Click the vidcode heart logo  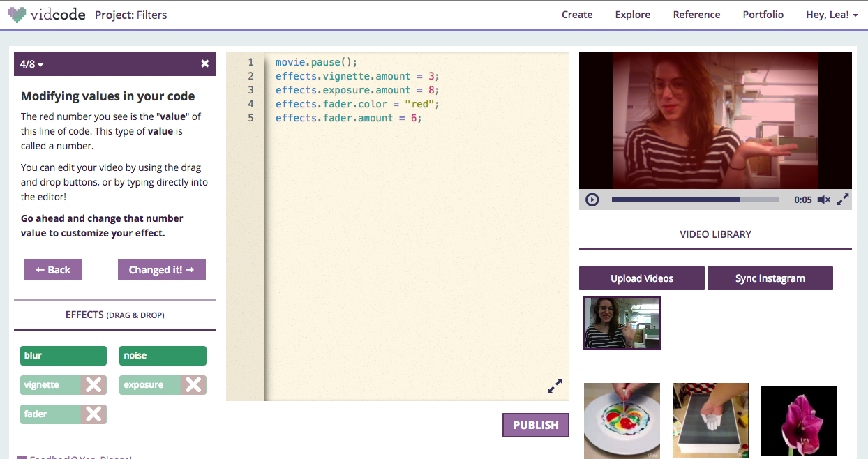click(17, 14)
